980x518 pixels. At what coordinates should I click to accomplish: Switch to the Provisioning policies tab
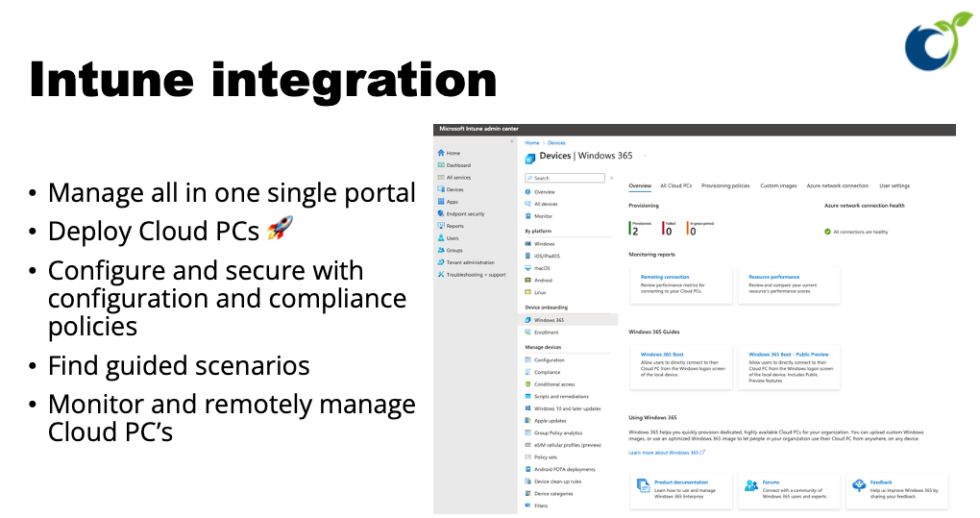click(x=725, y=186)
